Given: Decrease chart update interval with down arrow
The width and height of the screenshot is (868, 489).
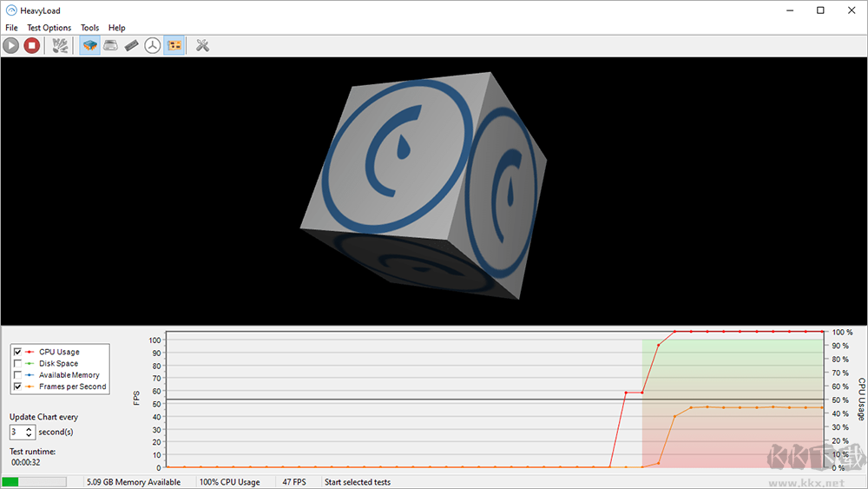Looking at the screenshot, I should click(29, 435).
